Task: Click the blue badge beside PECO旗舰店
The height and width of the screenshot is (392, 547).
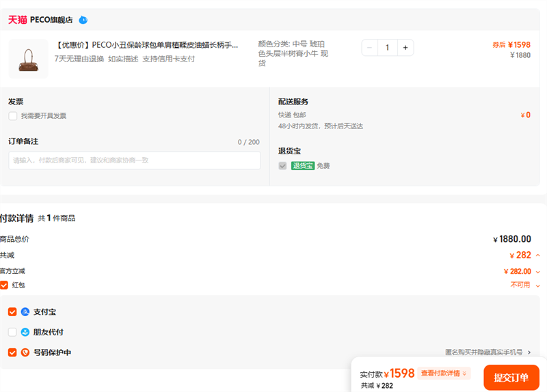Action: 83,20
